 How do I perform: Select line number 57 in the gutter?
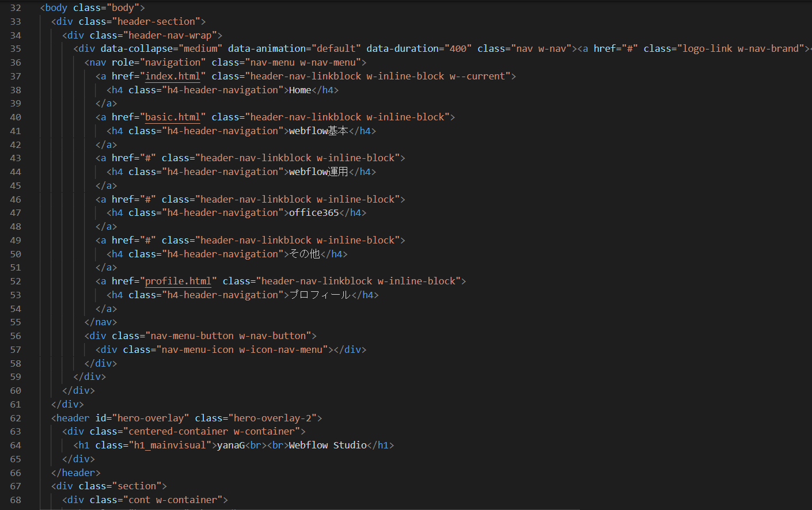pyautogui.click(x=16, y=350)
